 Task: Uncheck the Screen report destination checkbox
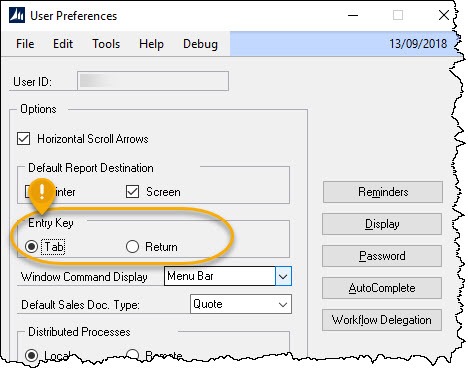point(132,192)
